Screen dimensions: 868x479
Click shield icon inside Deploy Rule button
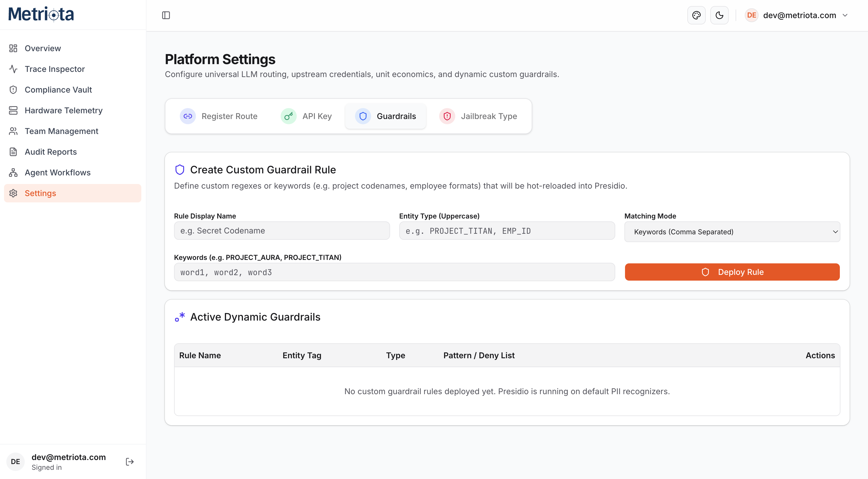click(705, 272)
